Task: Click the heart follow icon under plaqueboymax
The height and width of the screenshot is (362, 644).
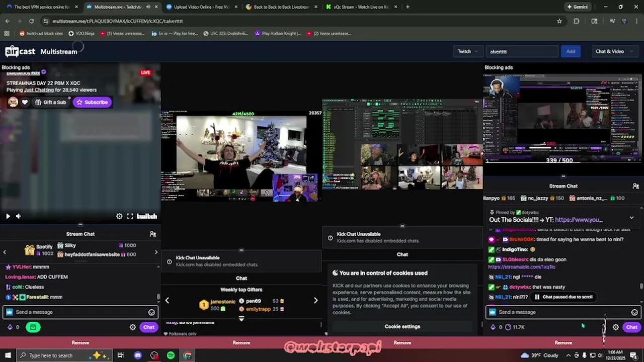Action: pos(25,102)
